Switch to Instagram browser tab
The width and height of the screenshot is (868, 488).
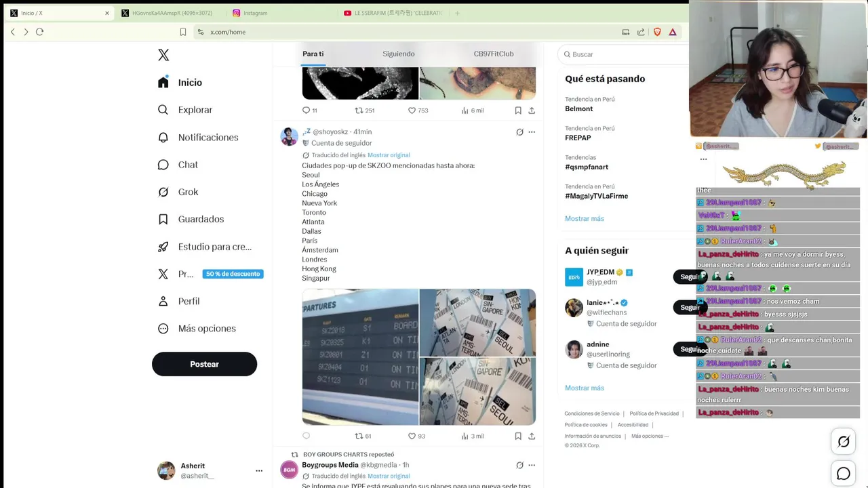[x=280, y=13]
